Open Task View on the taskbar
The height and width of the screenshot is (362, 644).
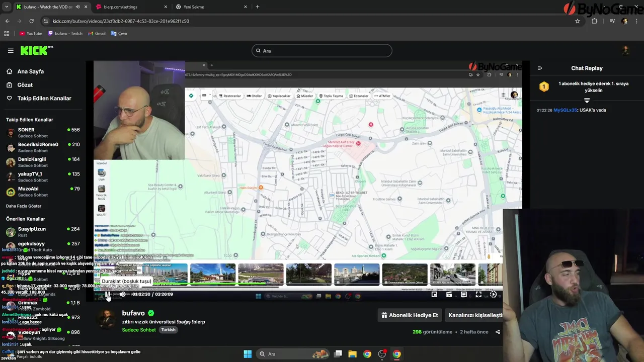(x=338, y=354)
